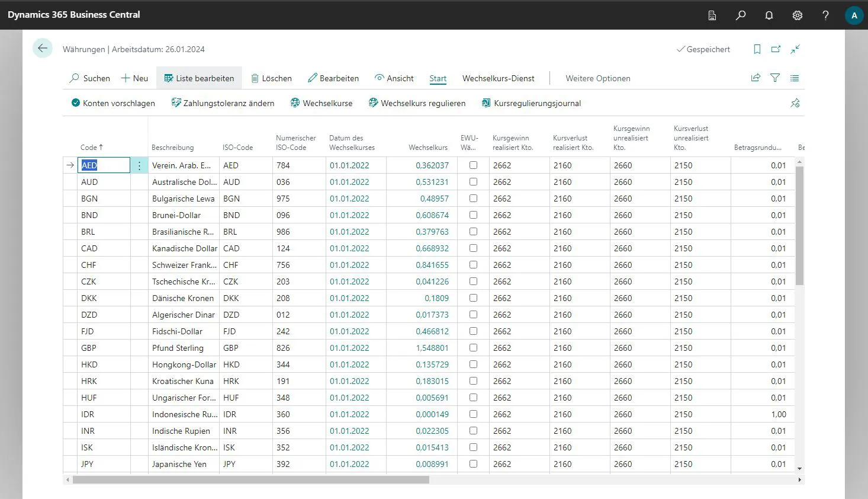This screenshot has height=499, width=868.
Task: Open exchange rate date for CHF
Action: (x=349, y=265)
